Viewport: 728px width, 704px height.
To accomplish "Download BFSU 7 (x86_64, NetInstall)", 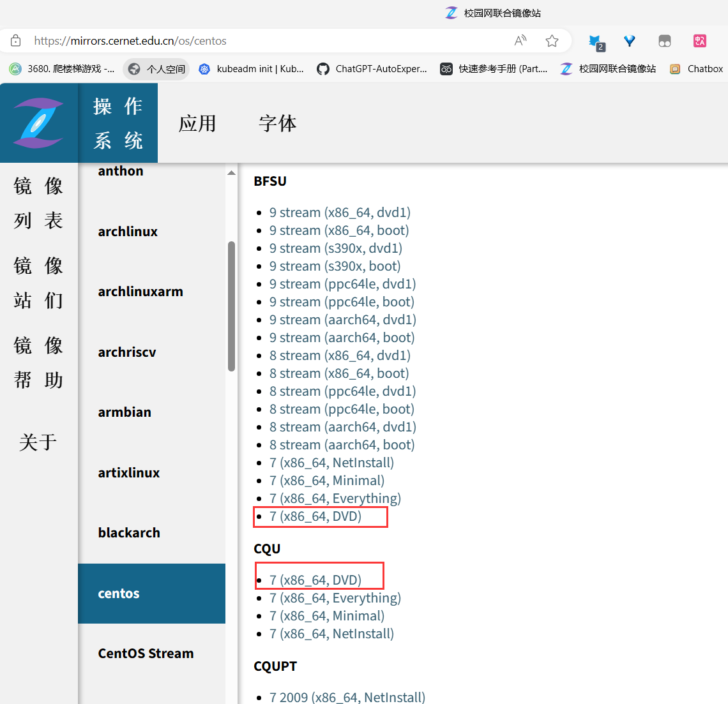I will point(331,463).
